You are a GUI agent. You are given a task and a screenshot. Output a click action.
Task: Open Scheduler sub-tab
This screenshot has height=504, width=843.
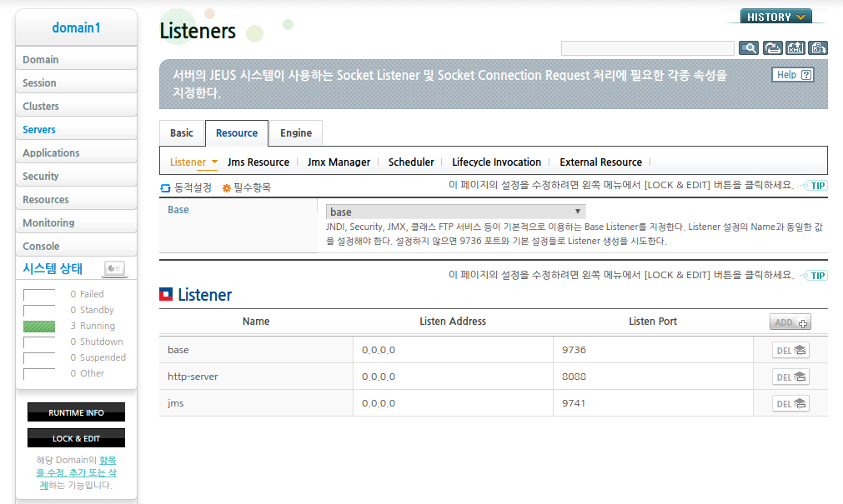pyautogui.click(x=411, y=162)
